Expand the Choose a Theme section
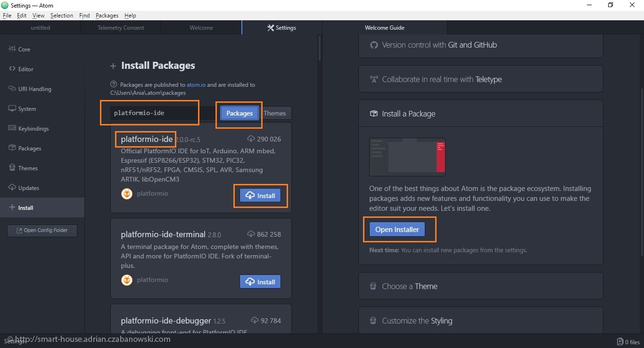 pos(481,286)
